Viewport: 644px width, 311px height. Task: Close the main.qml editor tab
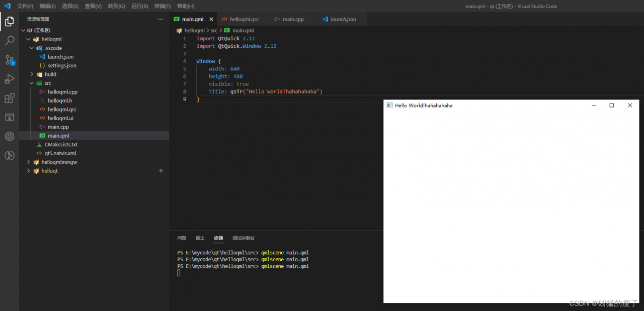pyautogui.click(x=211, y=19)
